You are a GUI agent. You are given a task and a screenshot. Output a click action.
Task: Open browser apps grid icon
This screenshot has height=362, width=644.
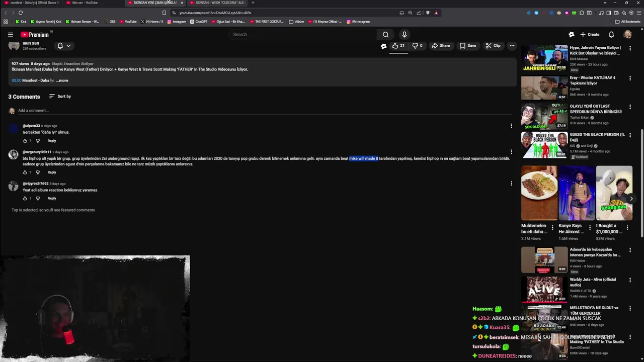[6, 22]
